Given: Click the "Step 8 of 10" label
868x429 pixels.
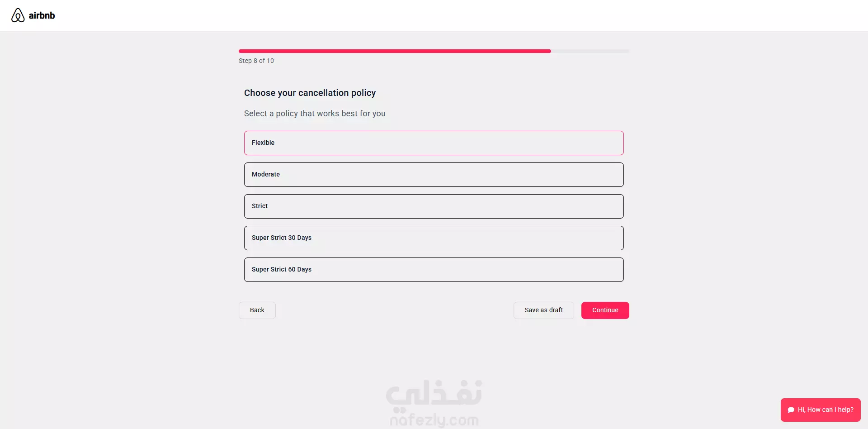Looking at the screenshot, I should pyautogui.click(x=256, y=61).
